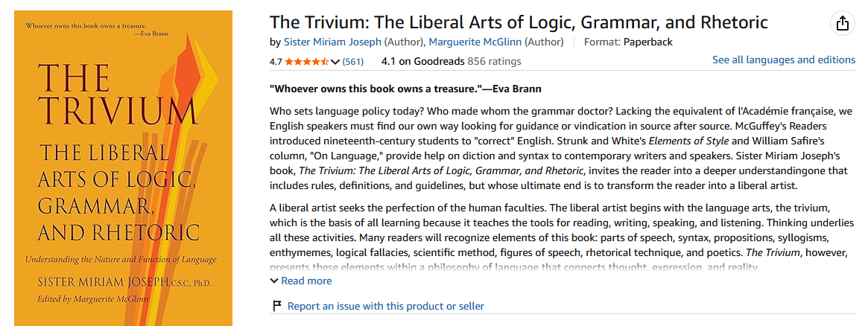Open the rating breakdown chevron next to the stars
Image resolution: width=868 pixels, height=326 pixels.
click(x=335, y=62)
